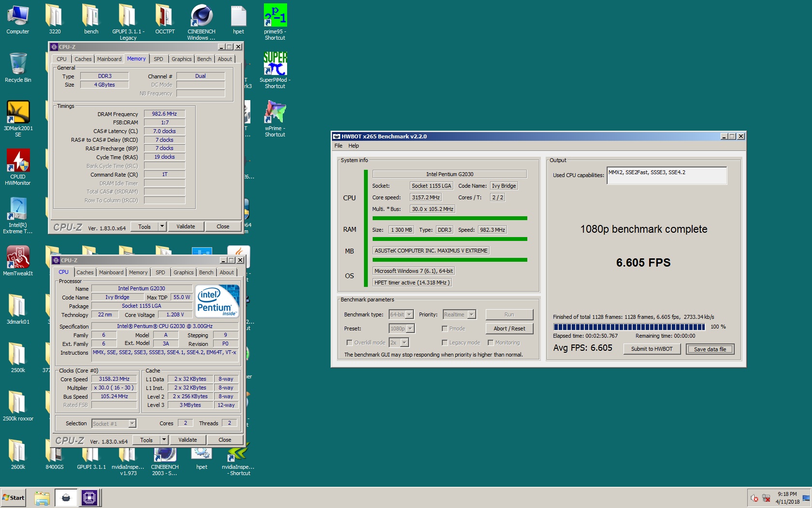Screen dimensions: 812x508
Task: Click the CPU-Z taskbar button
Action: (x=89, y=498)
